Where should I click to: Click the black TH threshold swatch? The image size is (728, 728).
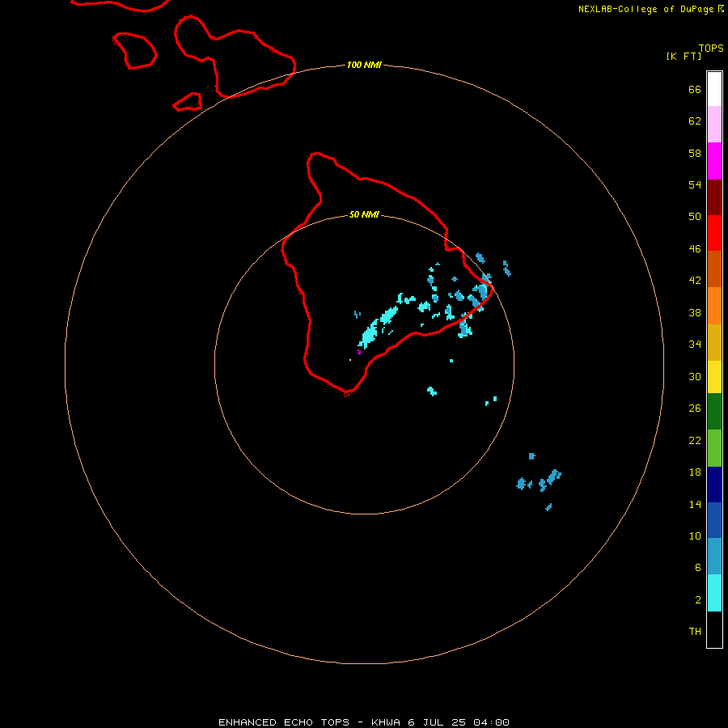coord(714,629)
